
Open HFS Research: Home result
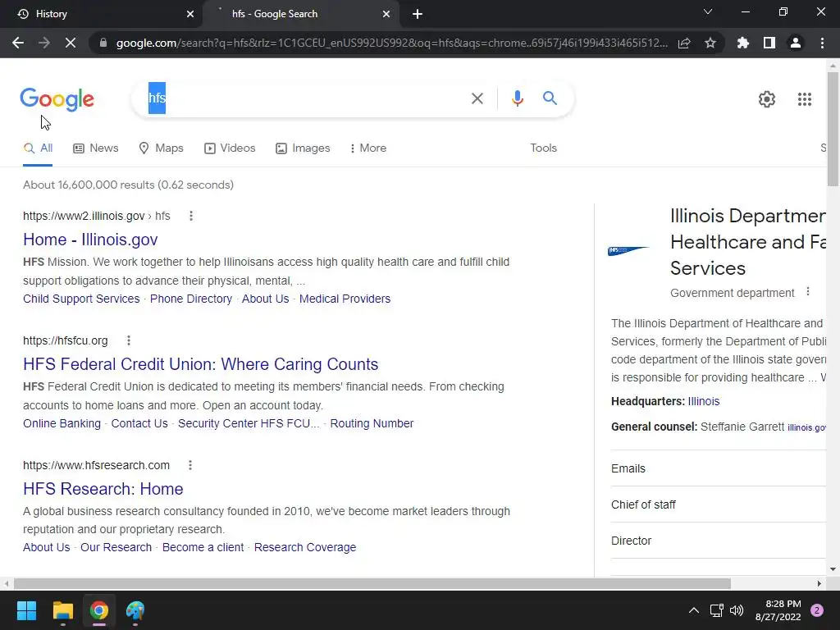103,489
